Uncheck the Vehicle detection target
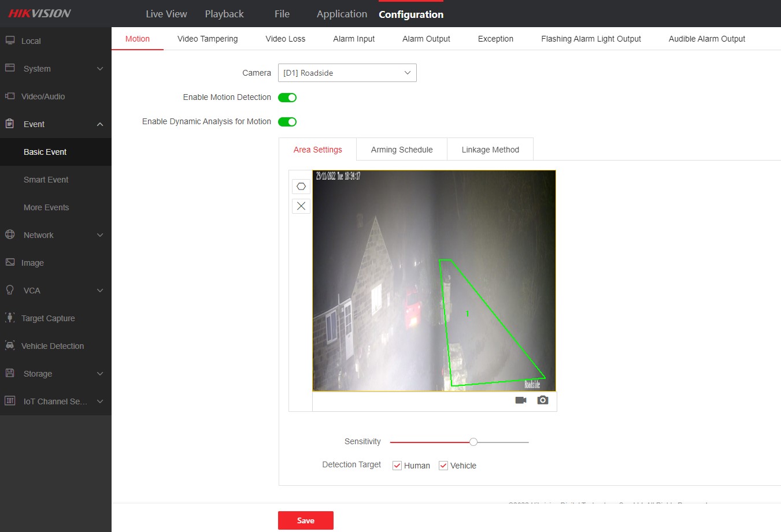This screenshot has height=532, width=781. point(443,465)
